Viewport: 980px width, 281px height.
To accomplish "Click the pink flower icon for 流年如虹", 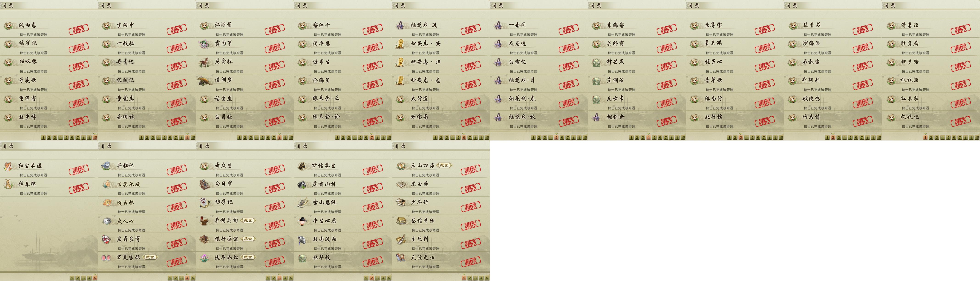I will click(x=205, y=258).
